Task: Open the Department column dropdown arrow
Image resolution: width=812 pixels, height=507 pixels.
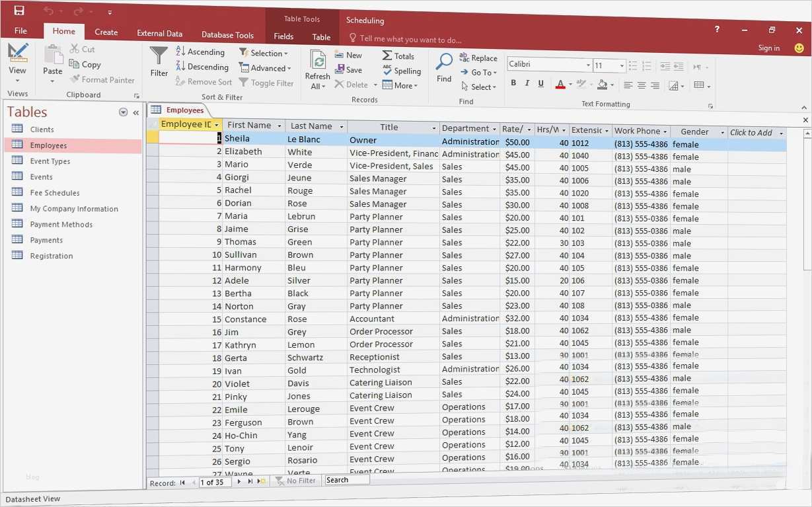Action: [x=495, y=129]
